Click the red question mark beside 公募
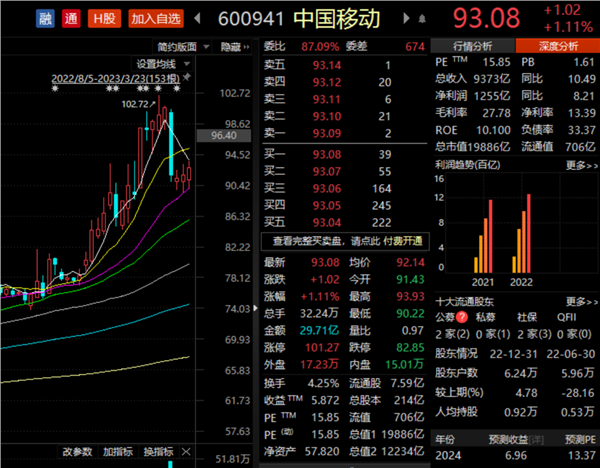The image size is (600, 468). click(462, 318)
